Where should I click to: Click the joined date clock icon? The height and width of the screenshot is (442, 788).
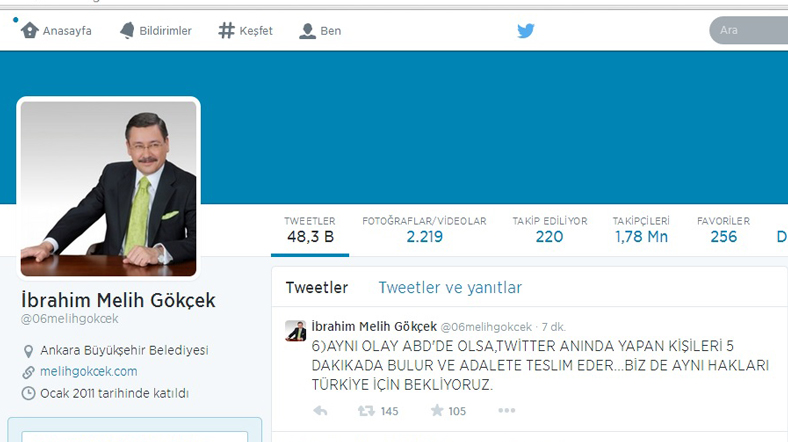[28, 393]
